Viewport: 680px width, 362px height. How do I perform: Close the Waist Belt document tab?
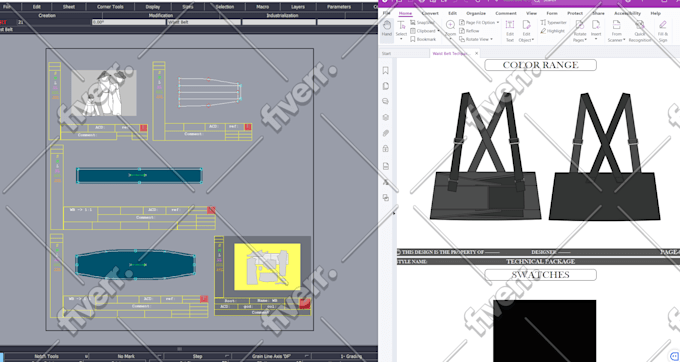pos(476,53)
